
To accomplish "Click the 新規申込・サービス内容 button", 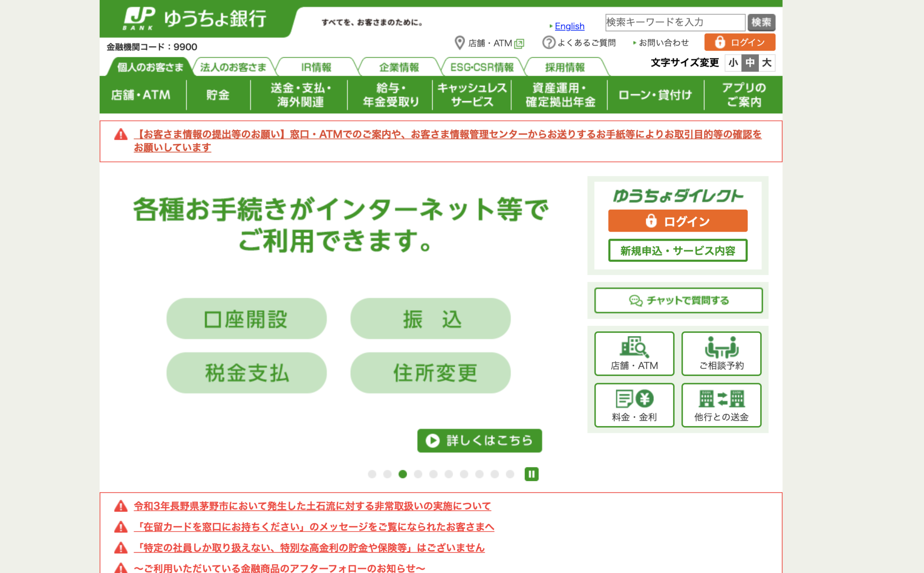I will coord(678,251).
